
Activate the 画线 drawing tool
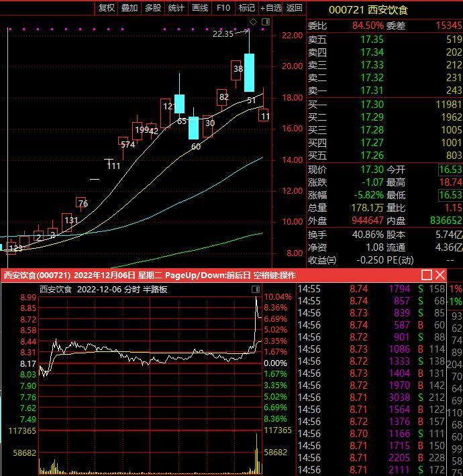coord(200,8)
